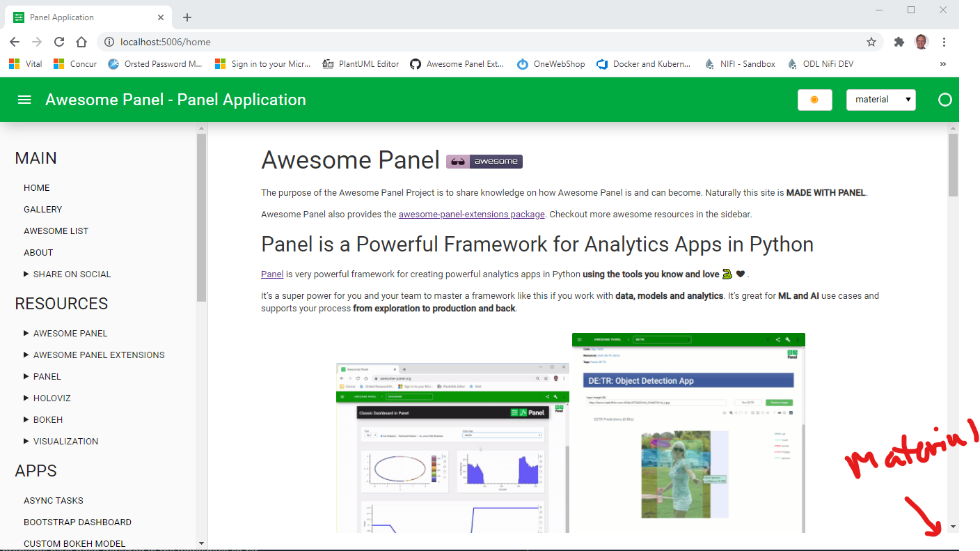View site information for localhost
The height and width of the screenshot is (551, 980).
click(x=109, y=42)
